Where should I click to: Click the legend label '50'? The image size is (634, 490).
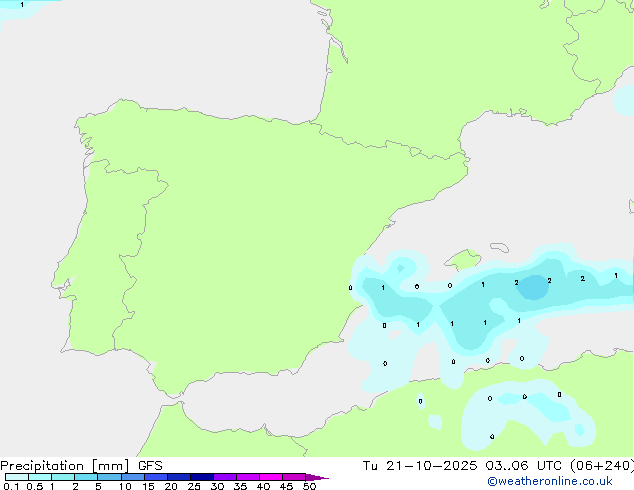[309, 486]
